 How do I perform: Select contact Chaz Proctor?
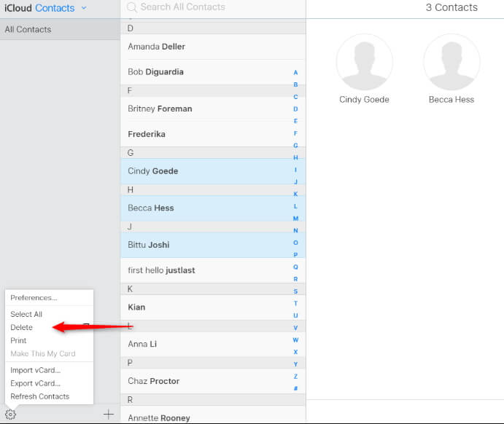[213, 381]
